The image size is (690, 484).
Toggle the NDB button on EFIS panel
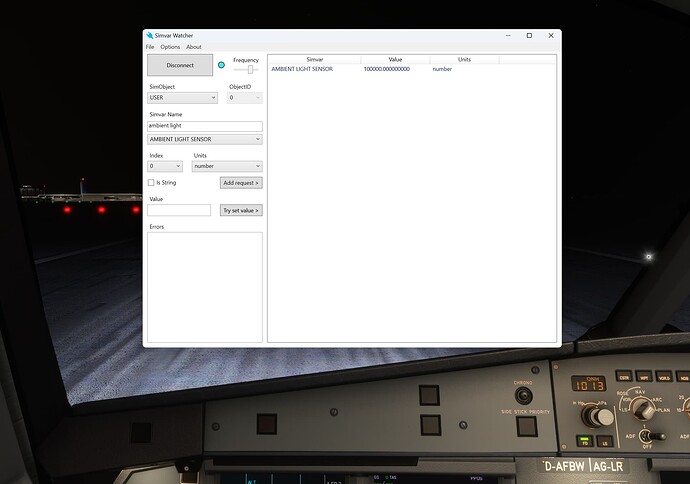coord(684,378)
